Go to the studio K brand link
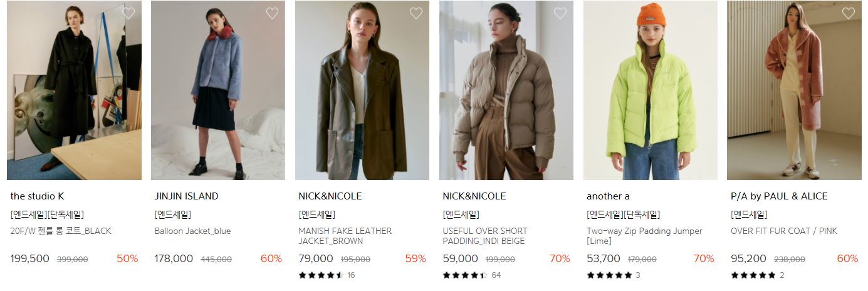 [x=38, y=196]
